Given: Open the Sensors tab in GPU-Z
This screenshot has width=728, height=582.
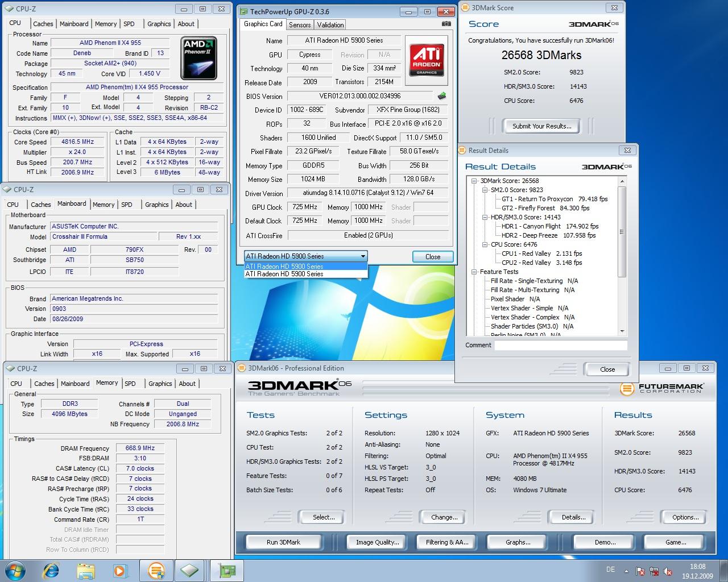Looking at the screenshot, I should click(300, 24).
